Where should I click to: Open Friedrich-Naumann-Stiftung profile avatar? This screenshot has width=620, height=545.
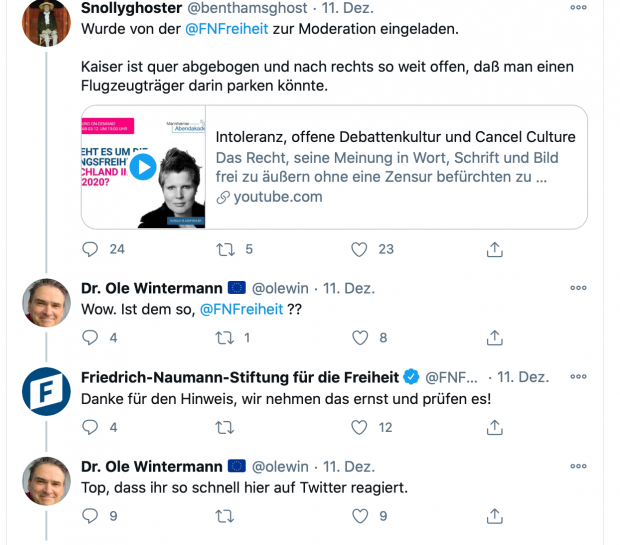47,392
